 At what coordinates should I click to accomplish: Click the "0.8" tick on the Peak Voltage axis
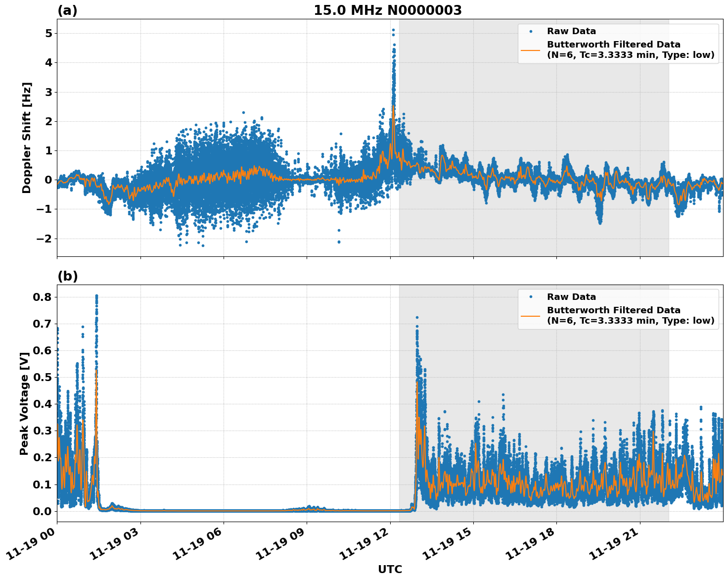click(x=42, y=297)
